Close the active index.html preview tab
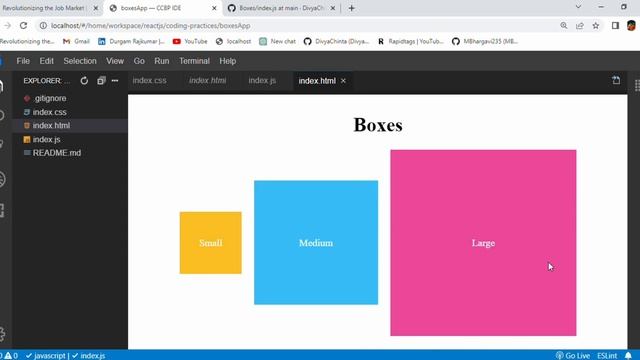This screenshot has height=360, width=640. pos(343,81)
